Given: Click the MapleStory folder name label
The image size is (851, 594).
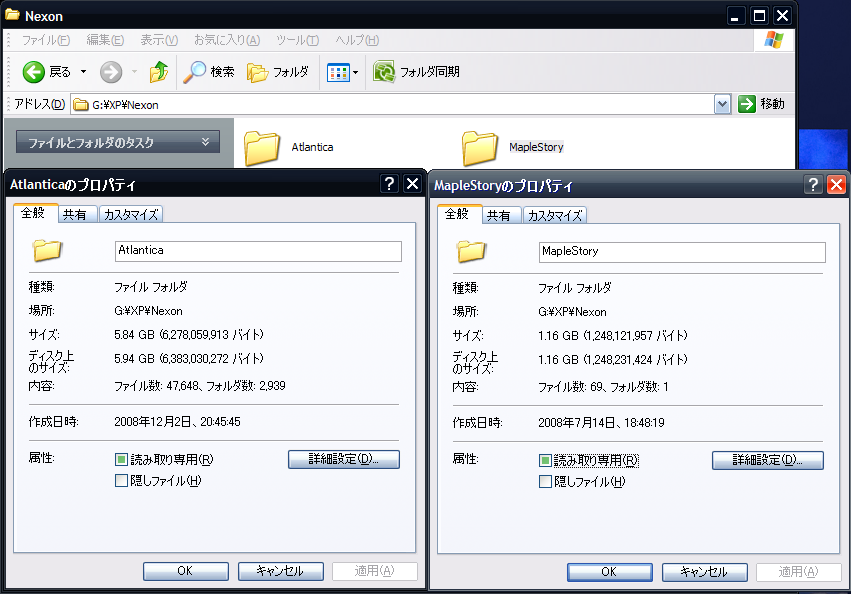Looking at the screenshot, I should [x=536, y=147].
